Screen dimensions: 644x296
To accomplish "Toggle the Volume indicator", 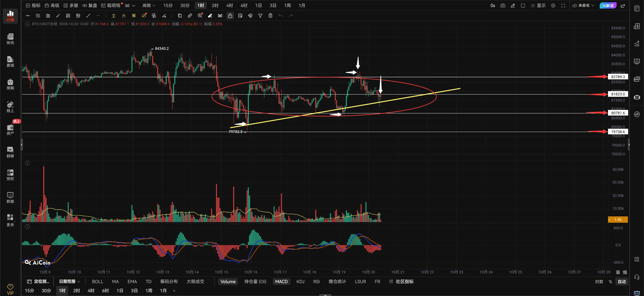I will point(228,281).
